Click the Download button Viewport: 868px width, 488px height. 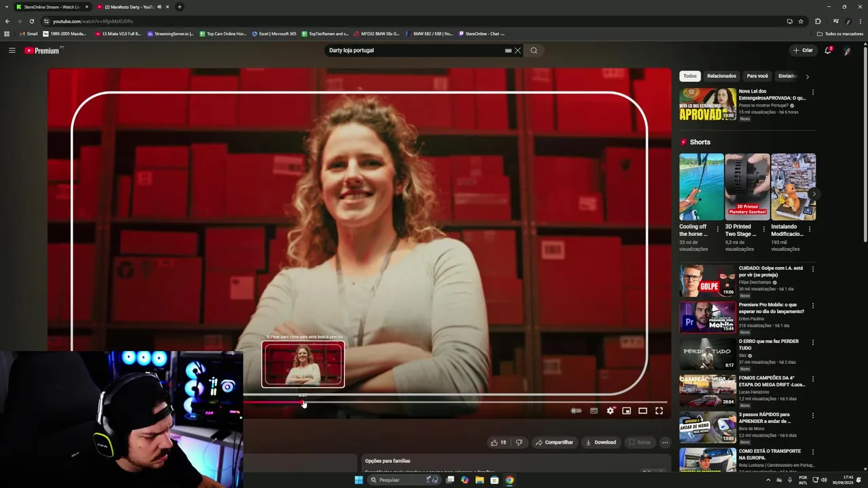(601, 443)
